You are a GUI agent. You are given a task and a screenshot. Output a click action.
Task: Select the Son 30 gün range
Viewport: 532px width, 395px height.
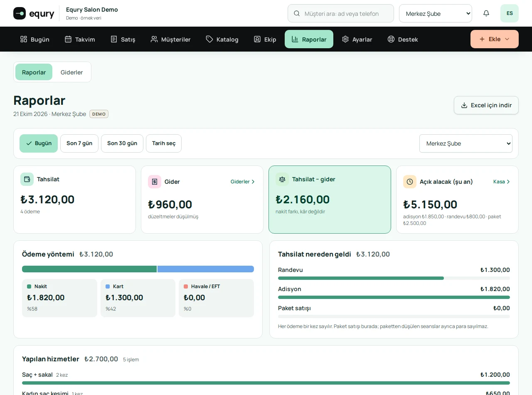click(x=122, y=143)
